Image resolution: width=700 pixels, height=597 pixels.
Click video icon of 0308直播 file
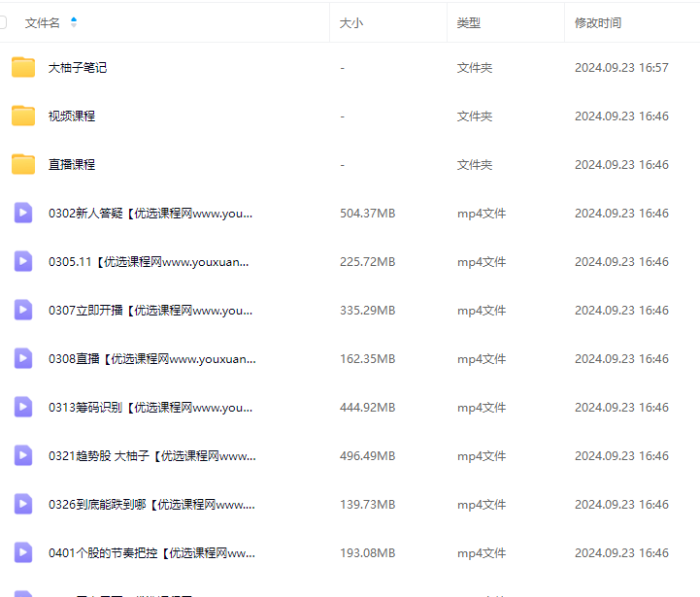pos(23,358)
